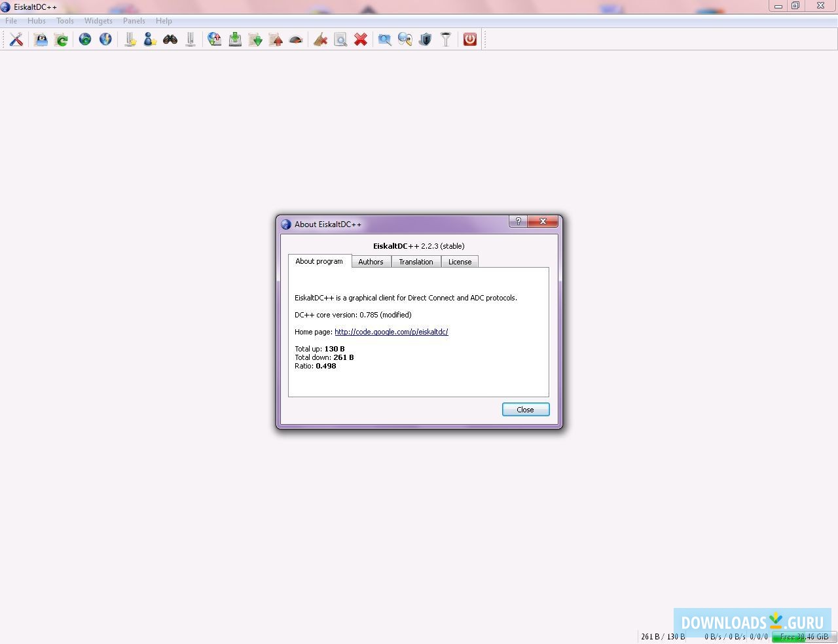Switch to the Authors tab

coord(371,262)
